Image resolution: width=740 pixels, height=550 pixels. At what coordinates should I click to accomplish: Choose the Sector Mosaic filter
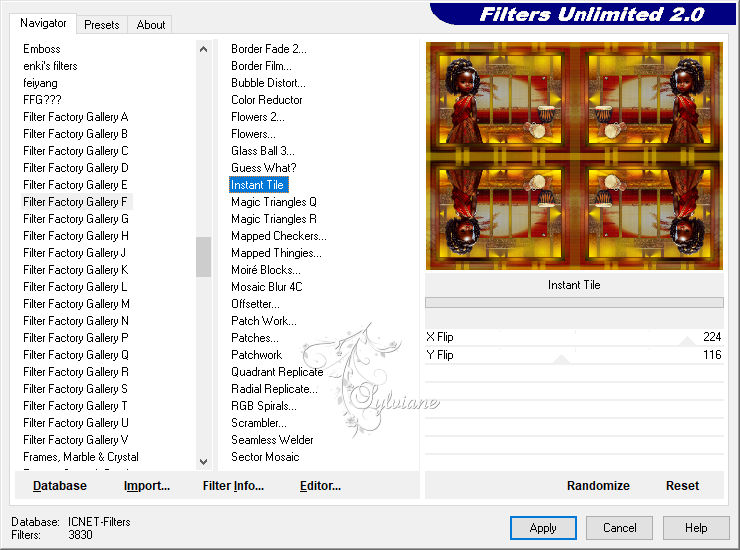click(265, 457)
